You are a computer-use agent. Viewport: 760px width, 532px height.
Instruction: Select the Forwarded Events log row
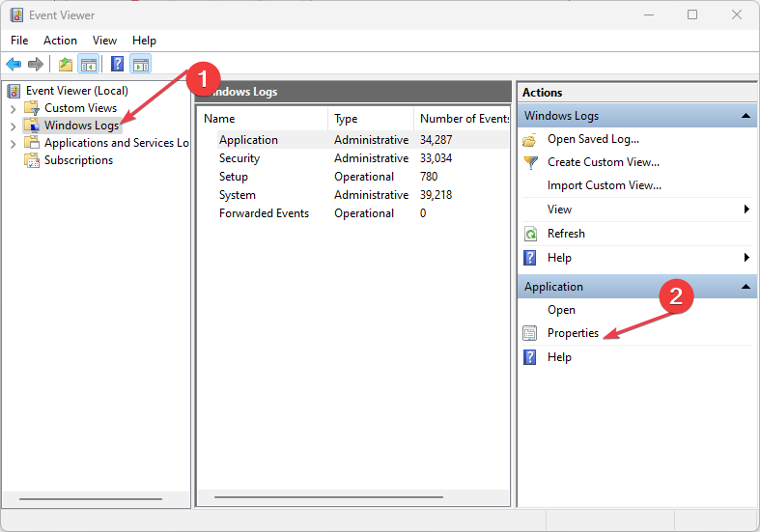(352, 213)
